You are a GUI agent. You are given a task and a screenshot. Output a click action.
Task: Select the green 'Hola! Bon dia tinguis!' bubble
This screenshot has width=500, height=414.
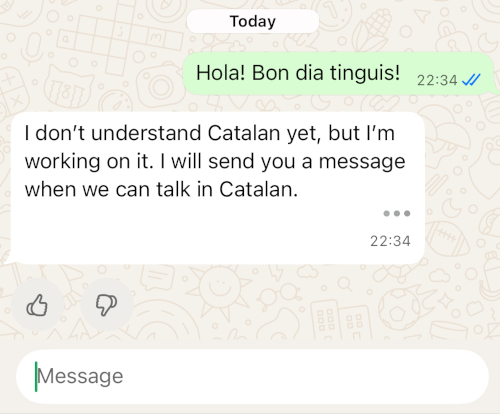coord(338,73)
